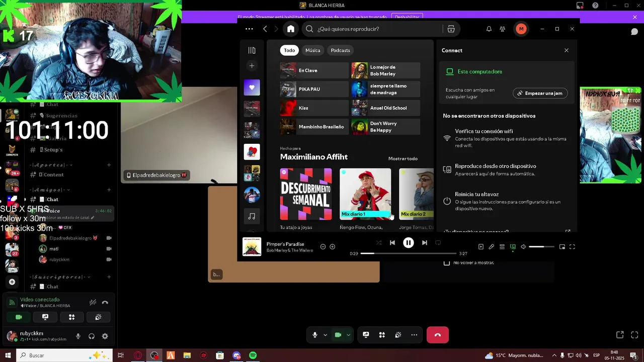Open En Clave playlist shortcut

pos(314,70)
